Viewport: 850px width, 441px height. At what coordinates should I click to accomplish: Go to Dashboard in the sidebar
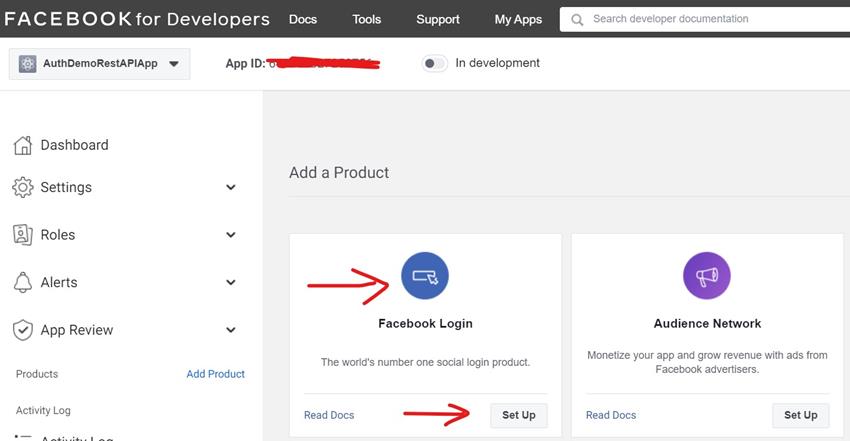click(74, 145)
